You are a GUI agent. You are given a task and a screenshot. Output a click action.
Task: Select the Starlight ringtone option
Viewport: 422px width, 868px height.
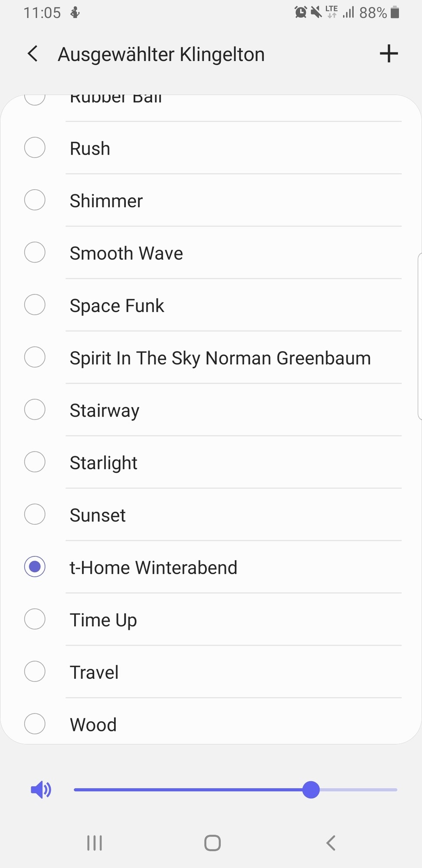(211, 462)
